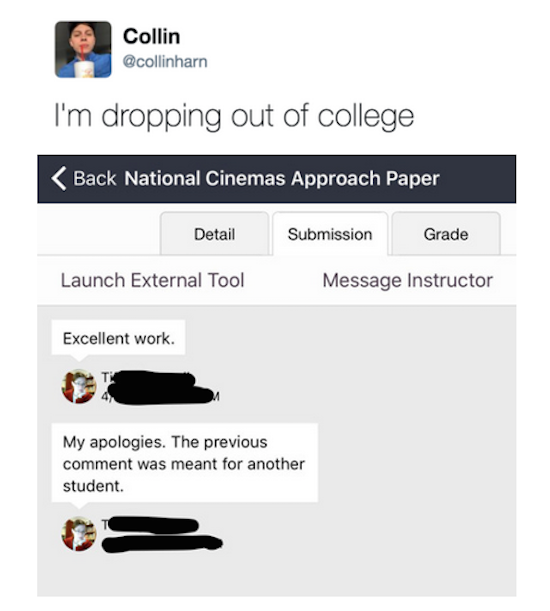Open the @collinharn handle link
This screenshot has width=550, height=611.
[165, 62]
